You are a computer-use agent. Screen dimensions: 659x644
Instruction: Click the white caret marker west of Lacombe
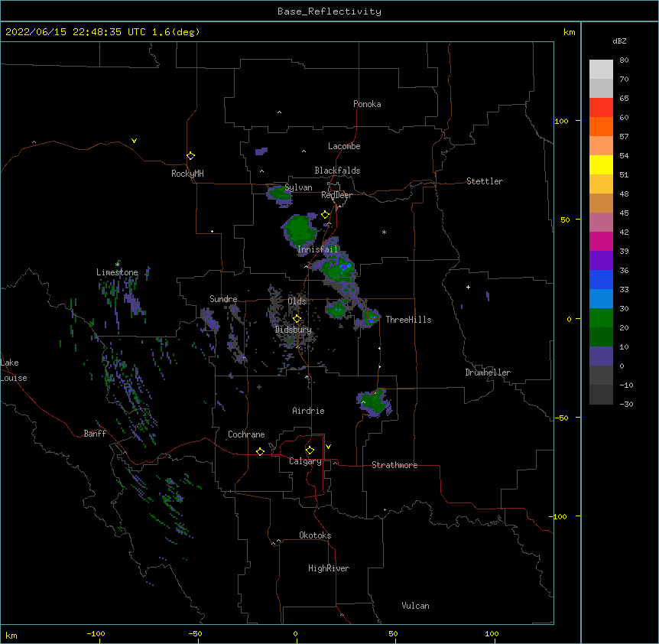tap(304, 151)
